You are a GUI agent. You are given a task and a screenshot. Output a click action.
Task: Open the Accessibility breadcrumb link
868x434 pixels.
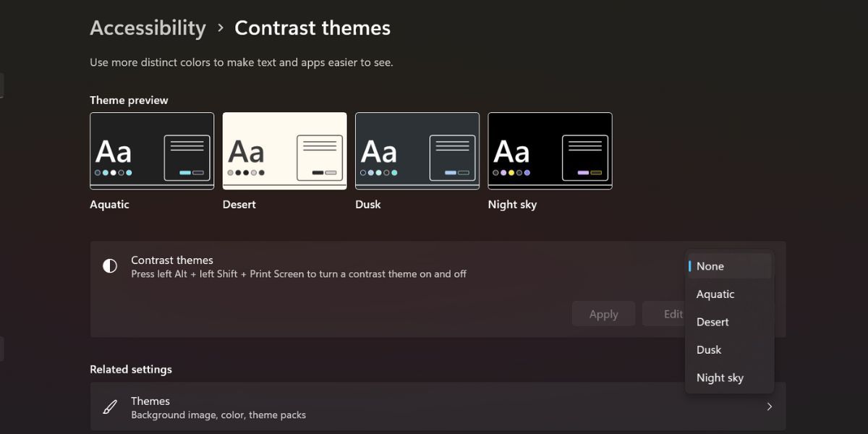point(148,27)
